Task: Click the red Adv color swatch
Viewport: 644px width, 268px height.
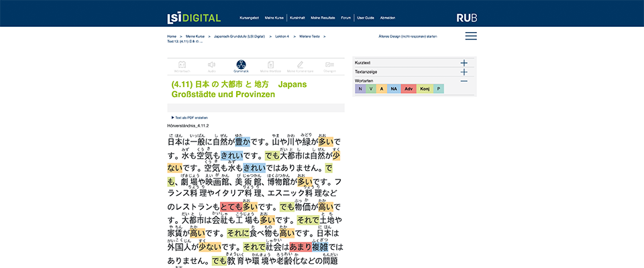Action: pyautogui.click(x=409, y=88)
